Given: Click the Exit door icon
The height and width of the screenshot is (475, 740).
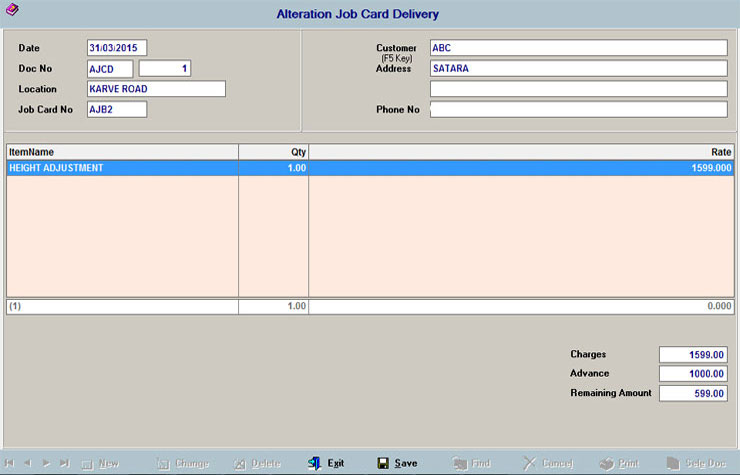Looking at the screenshot, I should point(314,463).
